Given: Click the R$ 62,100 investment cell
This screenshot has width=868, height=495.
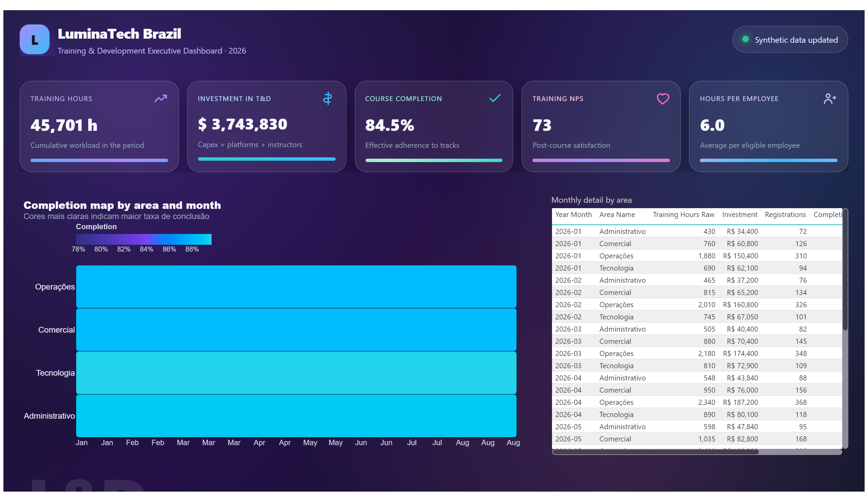Looking at the screenshot, I should tap(742, 268).
